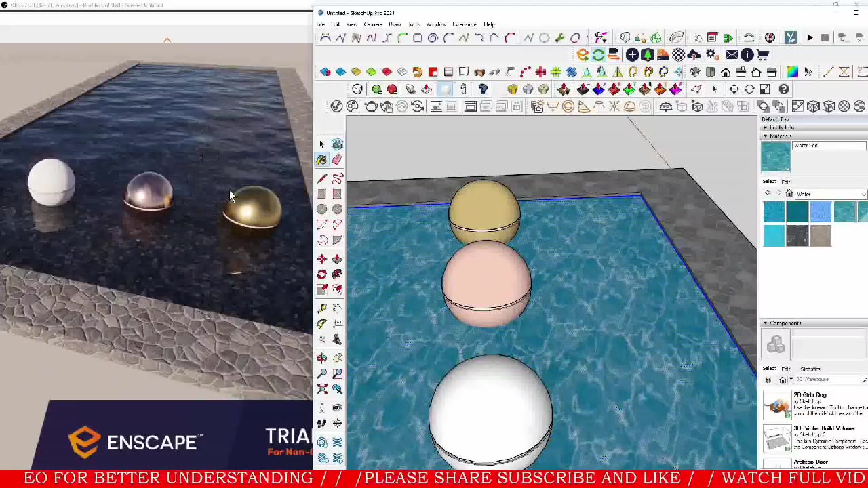Activate the magnifier Zoom tool
868x488 pixels.
[x=321, y=373]
